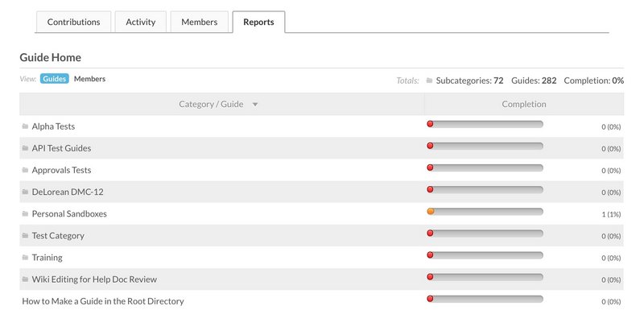Switch view to Guides
Viewport: 644px width, 331px height.
55,79
